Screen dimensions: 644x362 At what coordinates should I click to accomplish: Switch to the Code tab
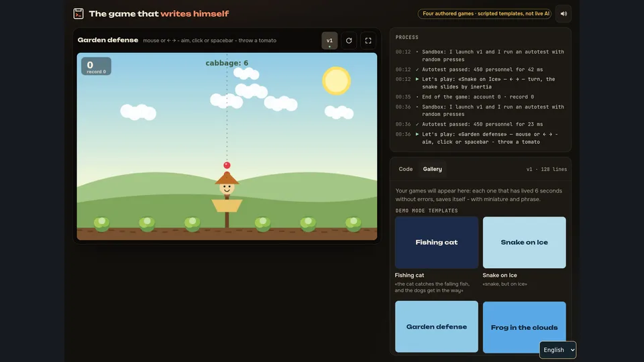pyautogui.click(x=405, y=169)
